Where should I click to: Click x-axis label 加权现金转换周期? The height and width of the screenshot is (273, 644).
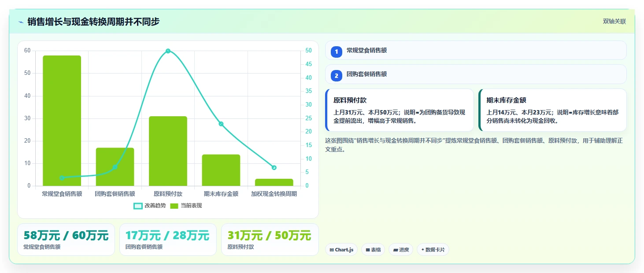274,194
